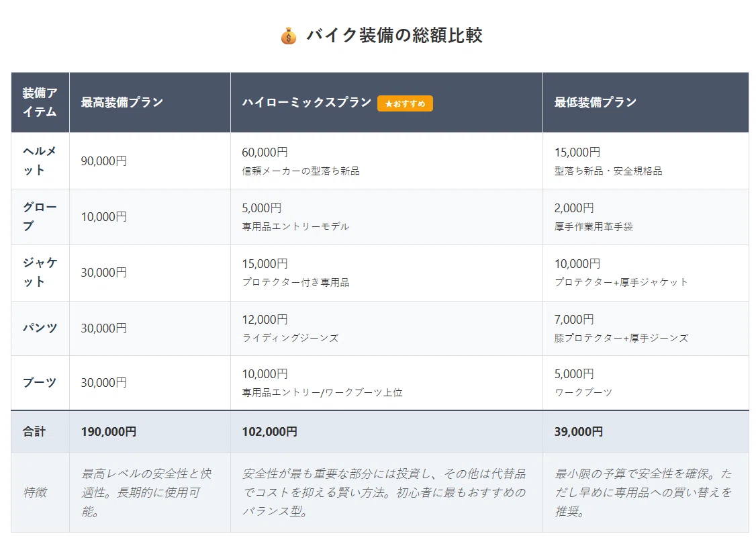This screenshot has height=540, width=756.
Task: Select the ブーツ row label
Action: click(40, 382)
